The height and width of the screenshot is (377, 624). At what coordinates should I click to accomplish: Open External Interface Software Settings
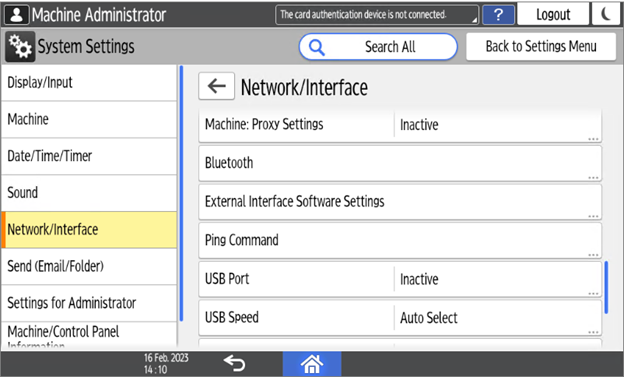pyautogui.click(x=400, y=202)
